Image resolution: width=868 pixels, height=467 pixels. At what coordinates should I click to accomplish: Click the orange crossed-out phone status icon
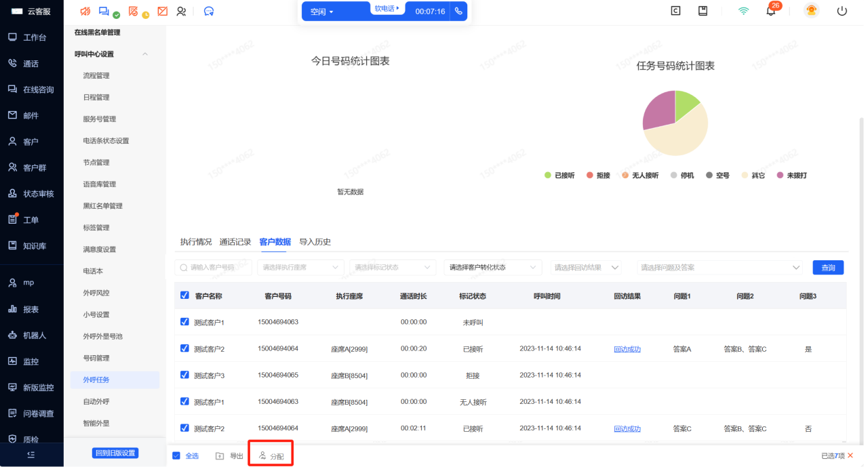point(85,12)
